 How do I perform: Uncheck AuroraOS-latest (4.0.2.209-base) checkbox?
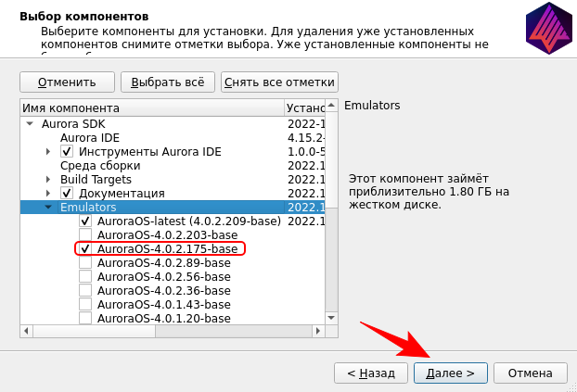pos(85,221)
